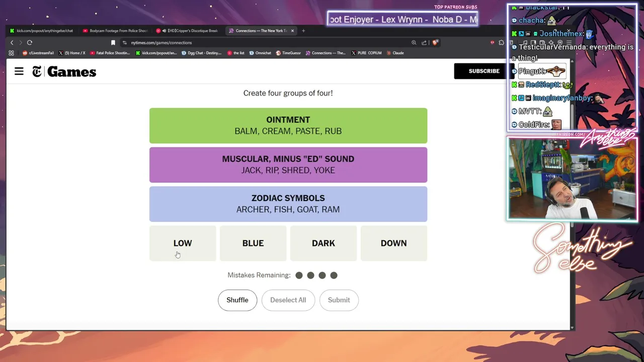Open the bookmarks apps grid icon

click(x=11, y=53)
